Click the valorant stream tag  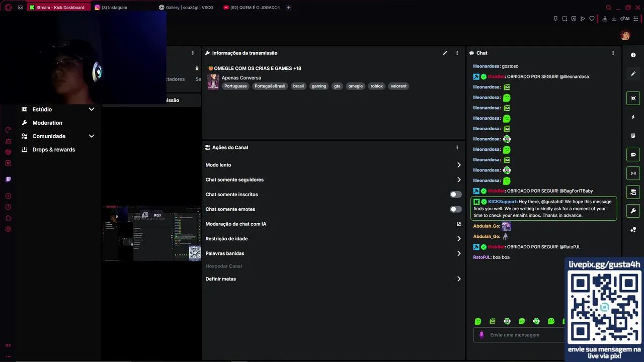(x=398, y=86)
